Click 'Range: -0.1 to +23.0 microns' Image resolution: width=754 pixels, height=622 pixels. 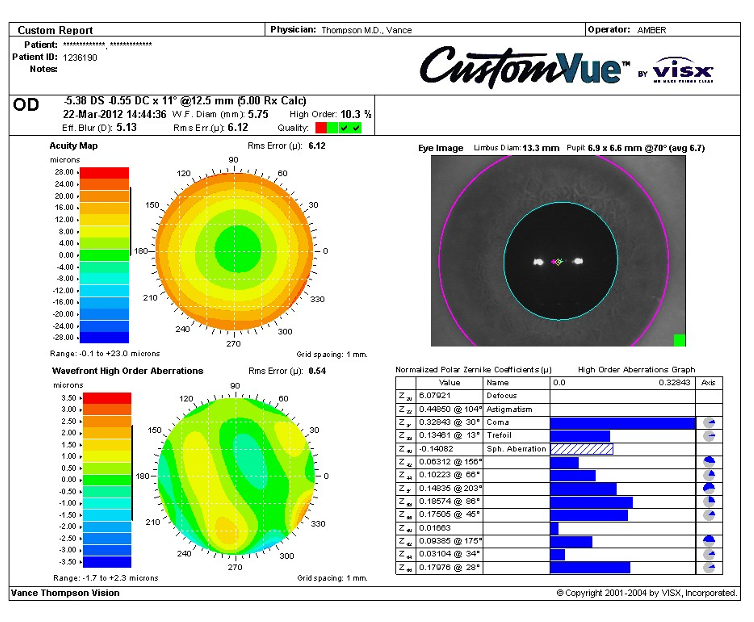[105, 353]
